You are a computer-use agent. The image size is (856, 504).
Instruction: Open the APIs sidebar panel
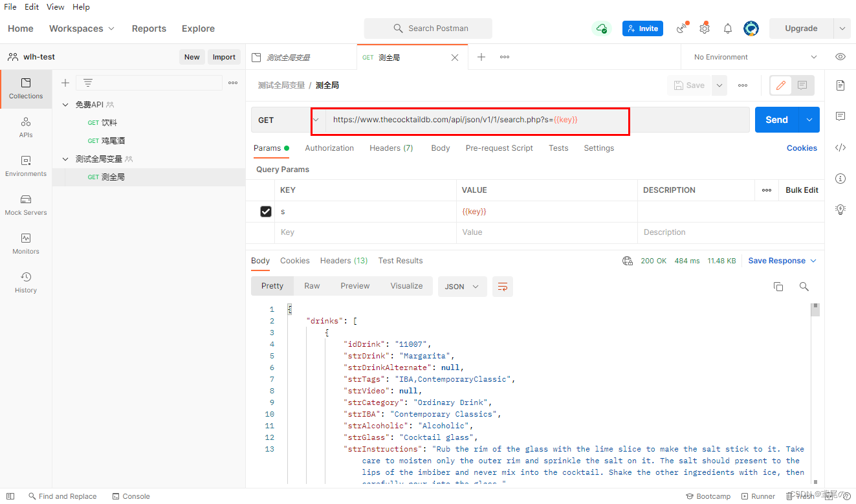(x=26, y=127)
